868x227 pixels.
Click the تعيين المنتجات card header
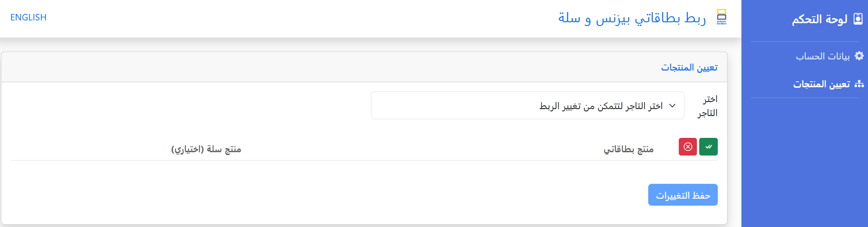(x=689, y=67)
